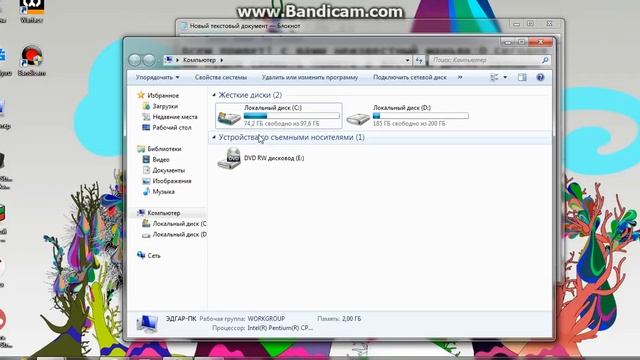Open Bandicam desktop shortcut icon

pos(31,60)
